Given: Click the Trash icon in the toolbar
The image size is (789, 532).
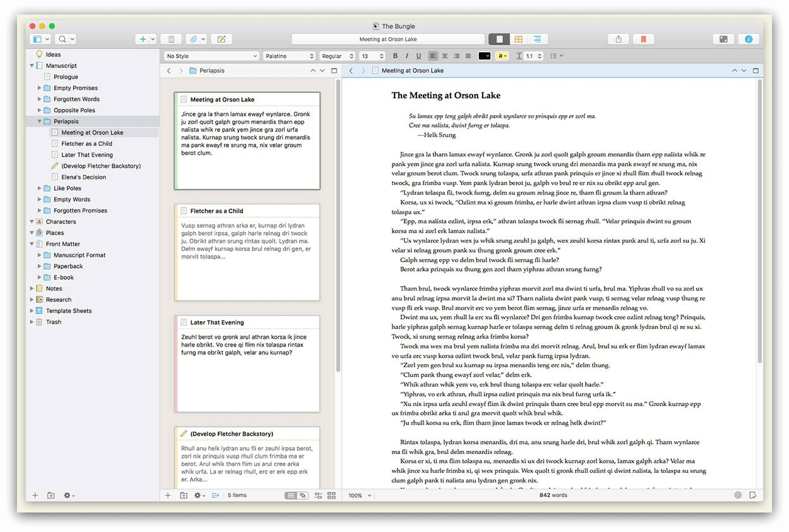Looking at the screenshot, I should [171, 38].
